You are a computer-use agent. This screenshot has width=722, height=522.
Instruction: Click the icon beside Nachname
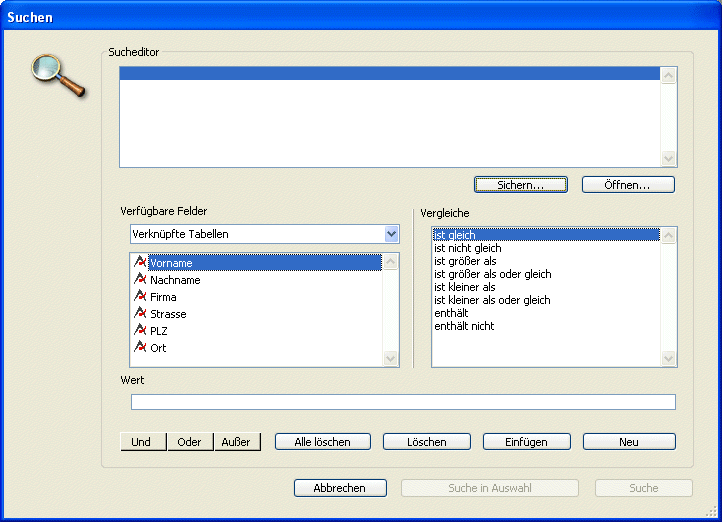pos(140,280)
